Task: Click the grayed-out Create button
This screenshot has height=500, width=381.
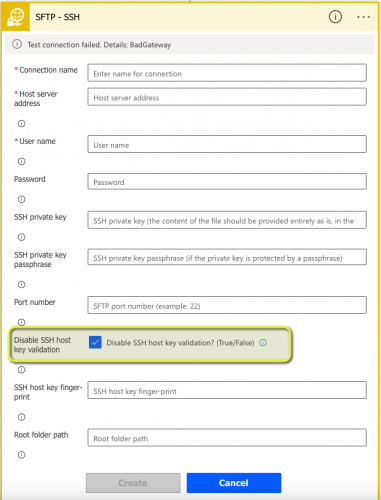Action: point(133,483)
